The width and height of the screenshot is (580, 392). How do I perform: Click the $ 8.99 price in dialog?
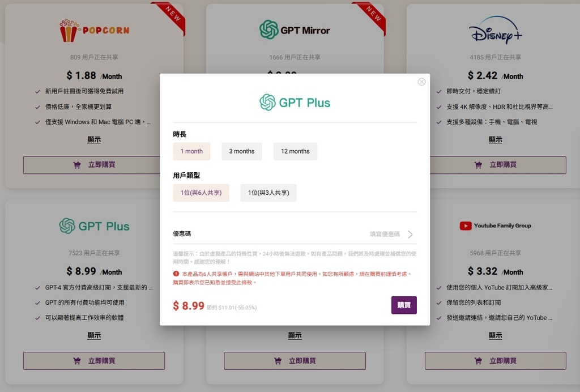coord(189,306)
